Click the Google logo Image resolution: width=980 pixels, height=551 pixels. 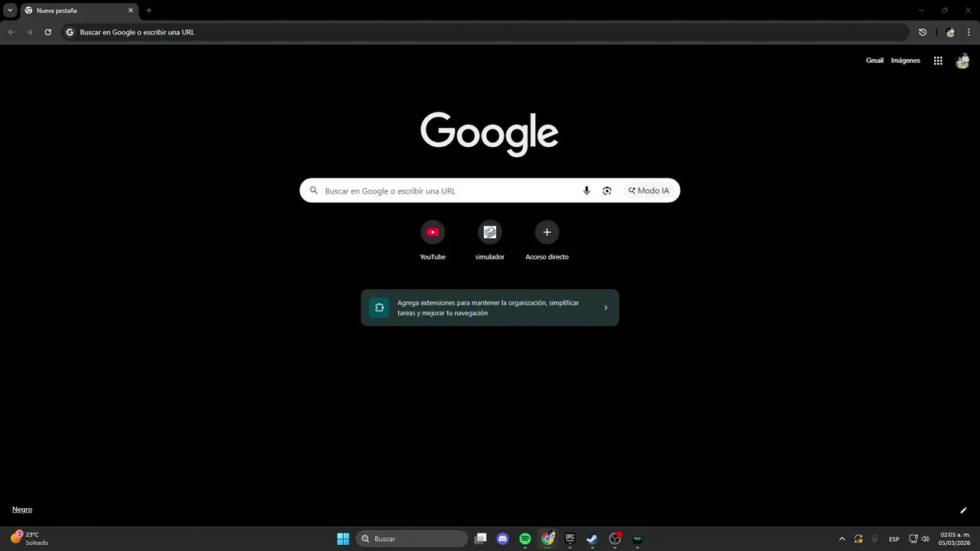point(490,133)
